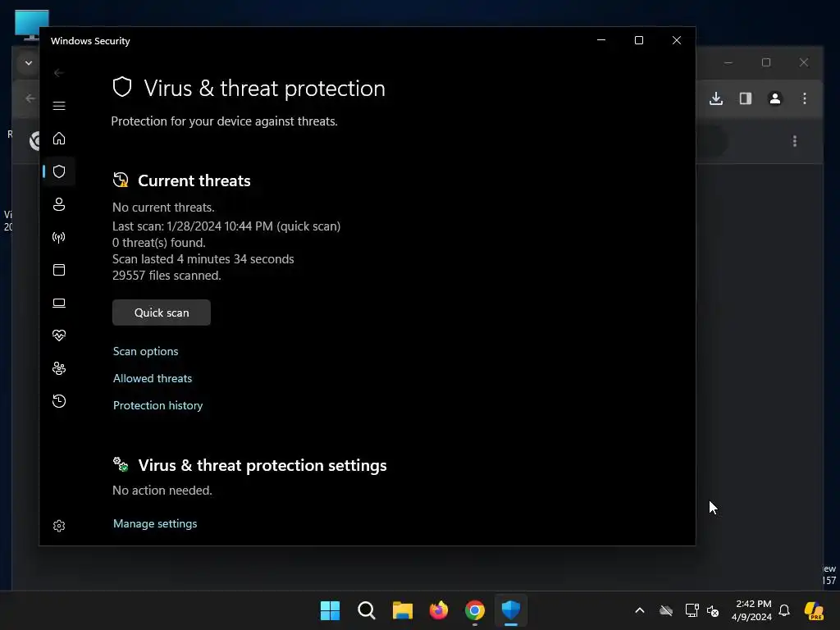
Task: Click the "No current threats." text
Action: coord(163,208)
